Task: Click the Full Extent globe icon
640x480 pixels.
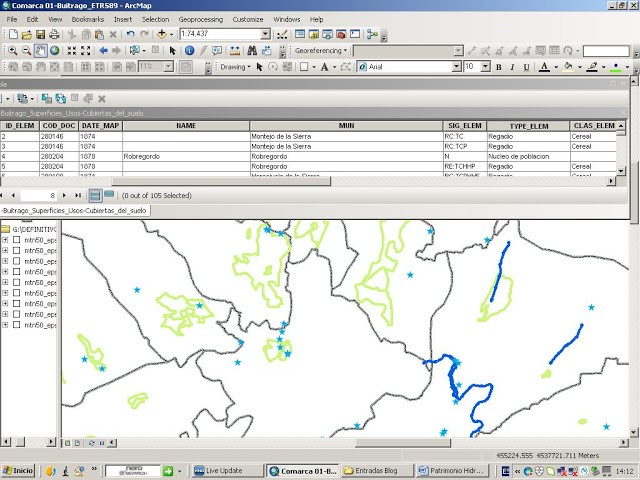Action: coord(54,51)
